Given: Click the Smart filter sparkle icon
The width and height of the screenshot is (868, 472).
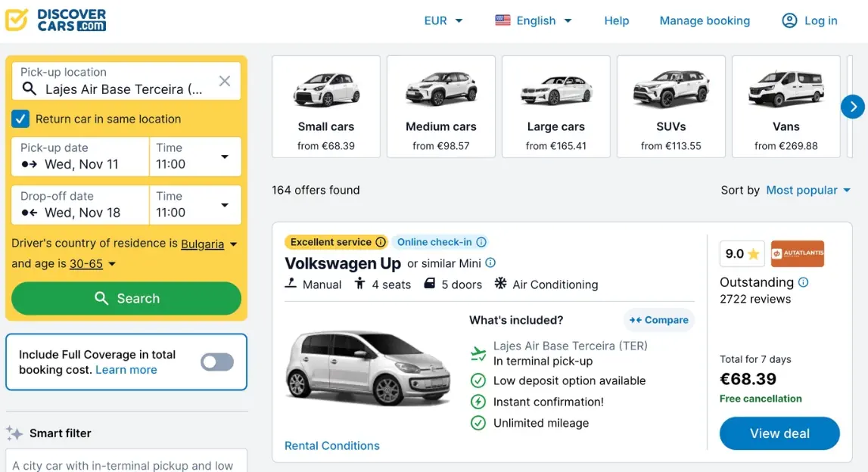Looking at the screenshot, I should (14, 433).
